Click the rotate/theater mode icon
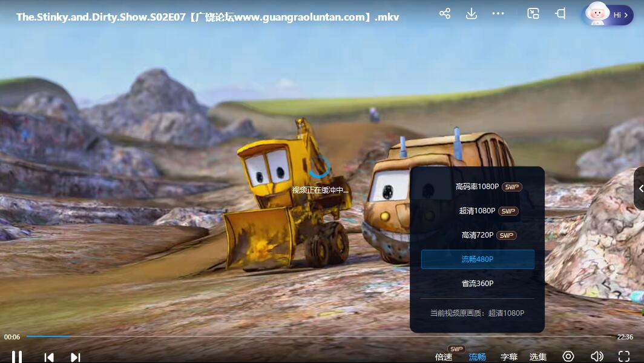The width and height of the screenshot is (644, 363). click(x=560, y=13)
